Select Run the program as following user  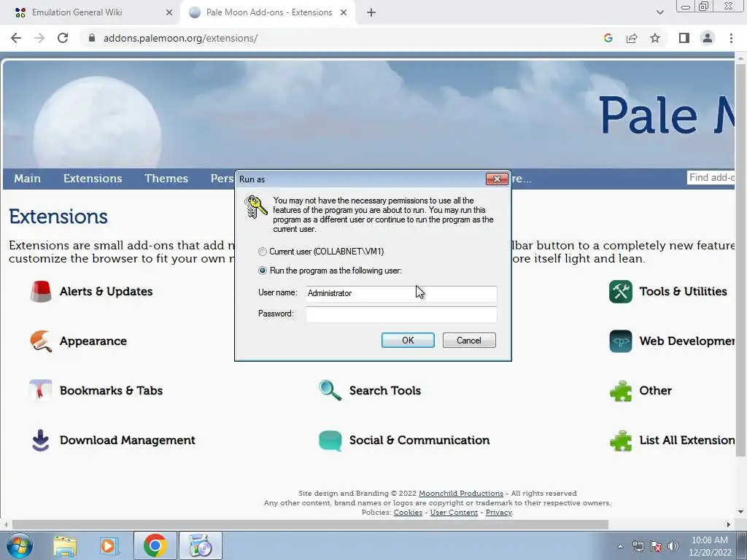click(x=263, y=271)
